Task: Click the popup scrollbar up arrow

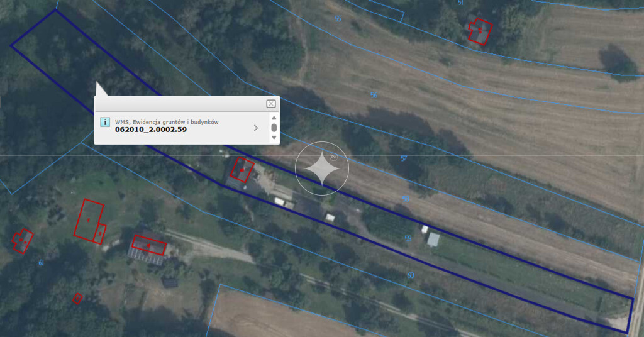Action: [x=274, y=118]
